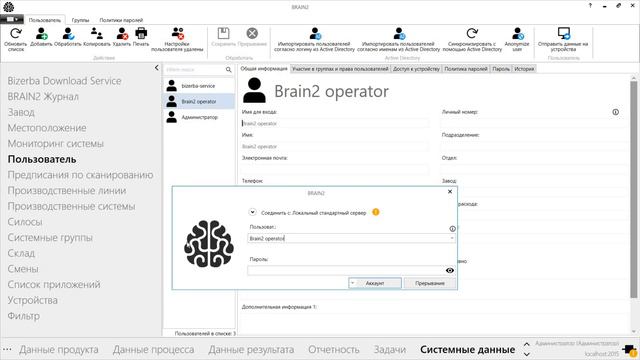Import users by names from Active Directory

pos(399,39)
